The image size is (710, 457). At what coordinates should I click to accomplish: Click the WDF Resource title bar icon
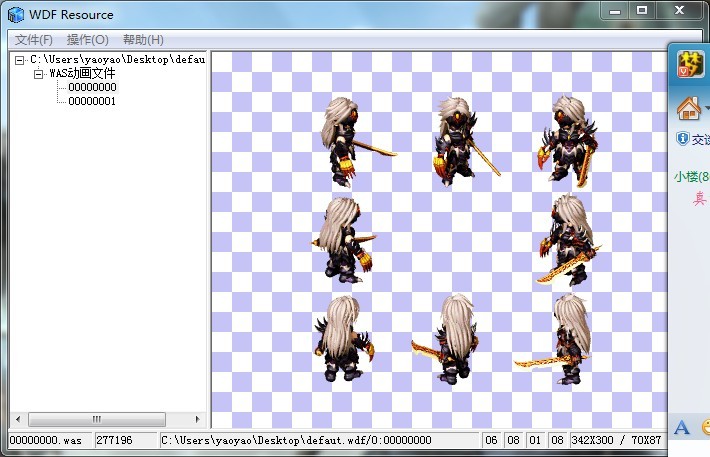16,14
